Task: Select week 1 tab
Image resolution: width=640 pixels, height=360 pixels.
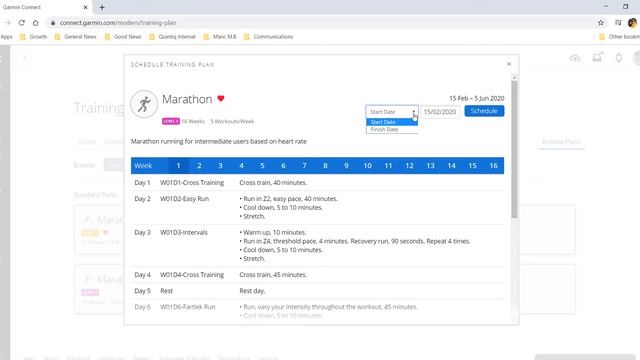Action: [178, 166]
